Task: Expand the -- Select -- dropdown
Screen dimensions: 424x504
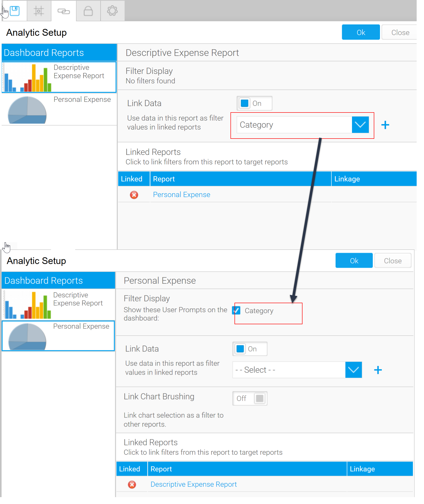Action: tap(353, 370)
